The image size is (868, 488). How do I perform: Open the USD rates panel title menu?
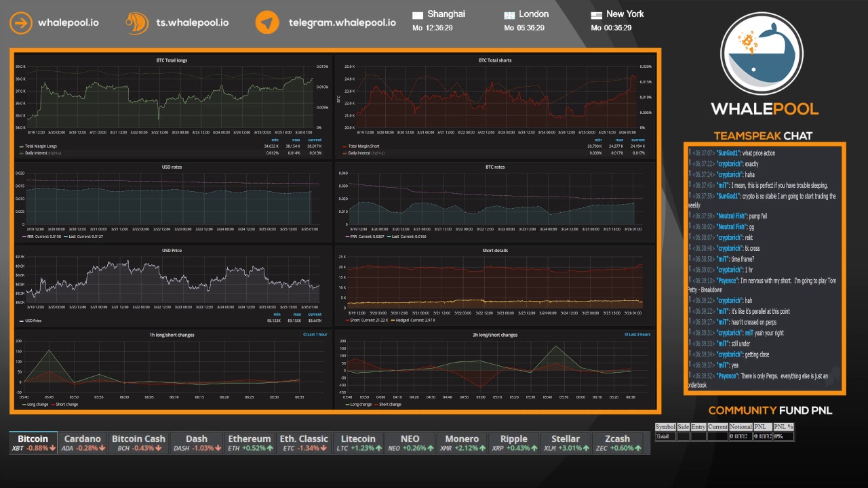pos(172,167)
